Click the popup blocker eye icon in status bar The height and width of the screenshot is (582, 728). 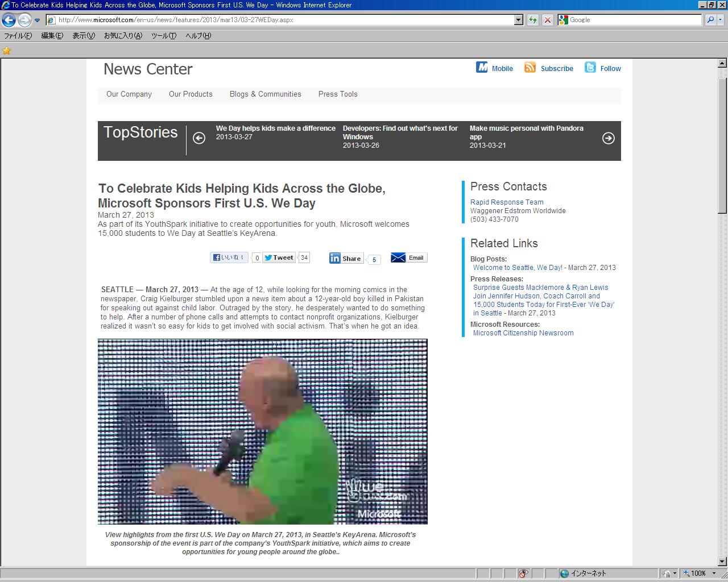(523, 573)
